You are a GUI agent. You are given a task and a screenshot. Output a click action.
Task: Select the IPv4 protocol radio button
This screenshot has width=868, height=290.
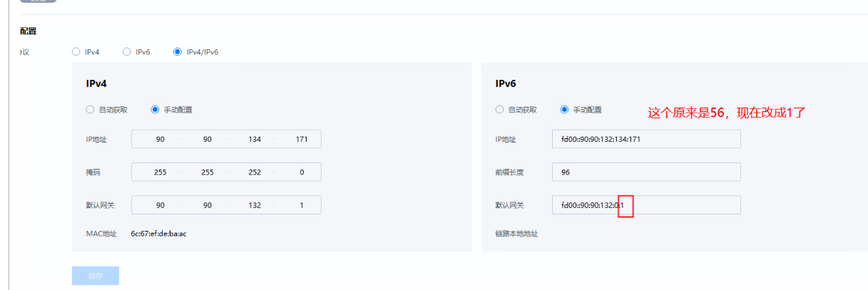76,52
